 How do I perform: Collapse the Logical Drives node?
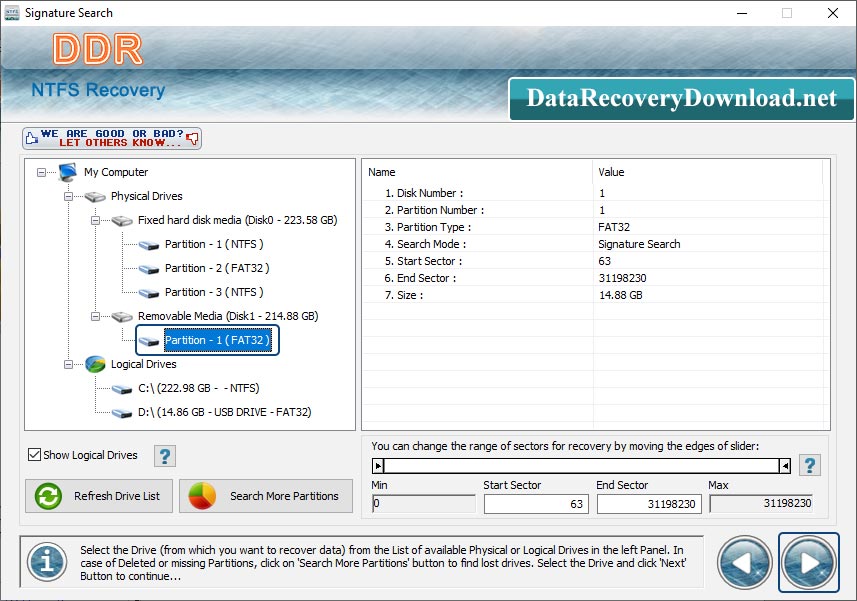tap(68, 364)
